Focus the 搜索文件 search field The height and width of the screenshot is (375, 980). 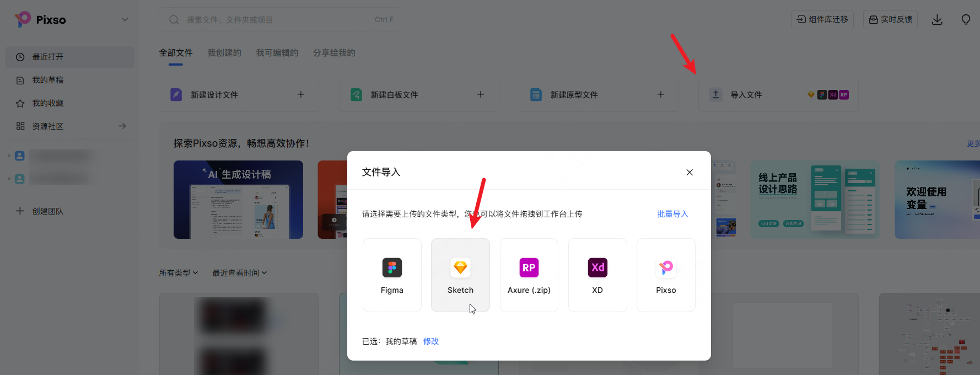[x=280, y=19]
